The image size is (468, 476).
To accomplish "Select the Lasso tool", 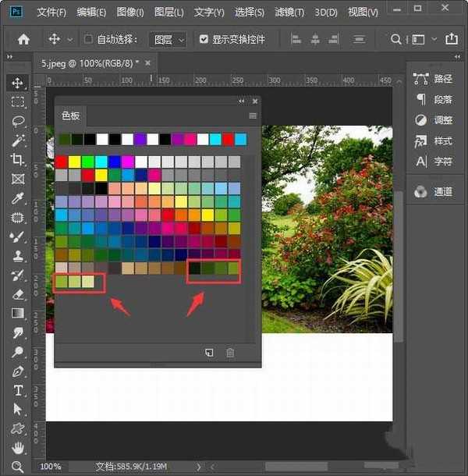I will coord(17,121).
